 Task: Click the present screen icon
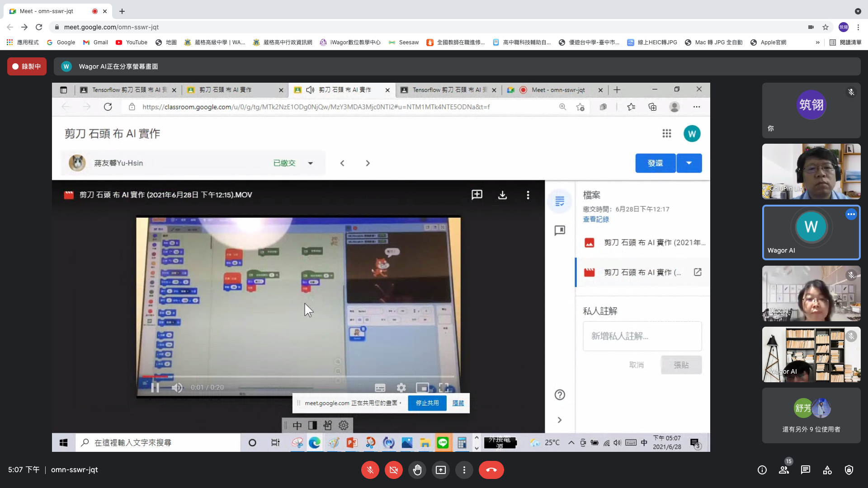440,470
